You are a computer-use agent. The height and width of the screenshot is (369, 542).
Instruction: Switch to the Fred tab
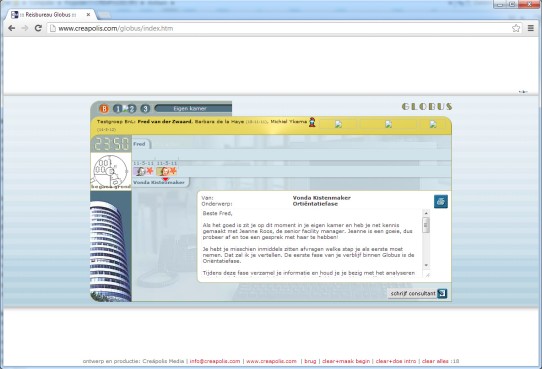point(140,144)
